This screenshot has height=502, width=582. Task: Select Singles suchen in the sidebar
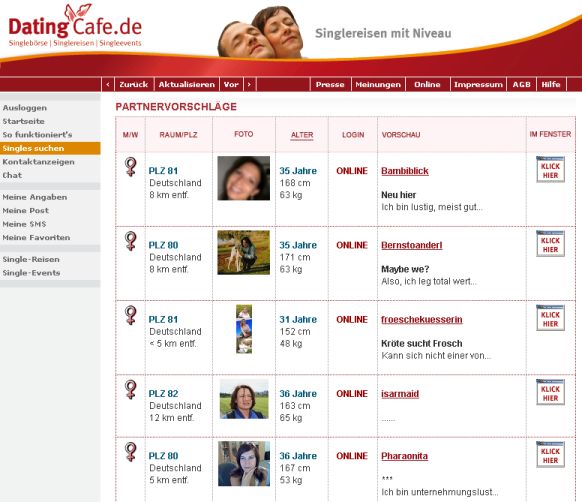tap(50, 148)
